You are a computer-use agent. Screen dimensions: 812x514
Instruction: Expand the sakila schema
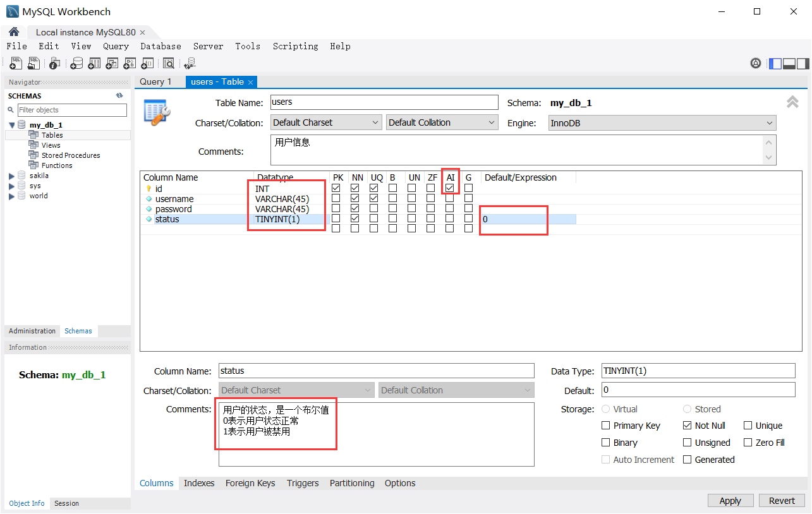click(11, 176)
